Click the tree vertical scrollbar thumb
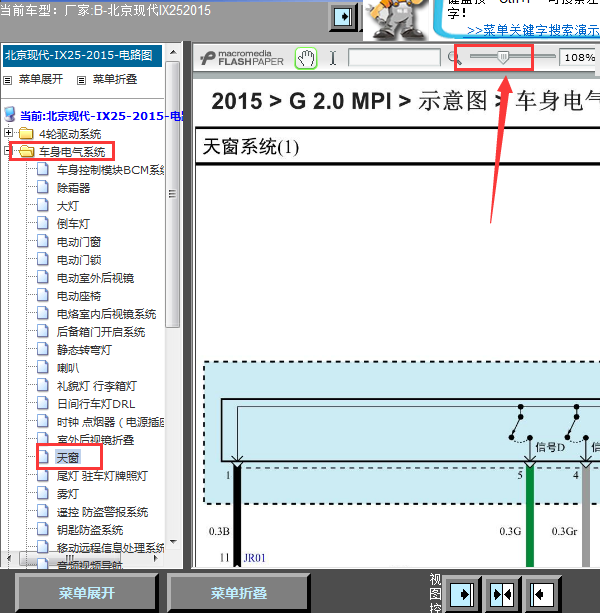600x613 pixels. [172, 194]
